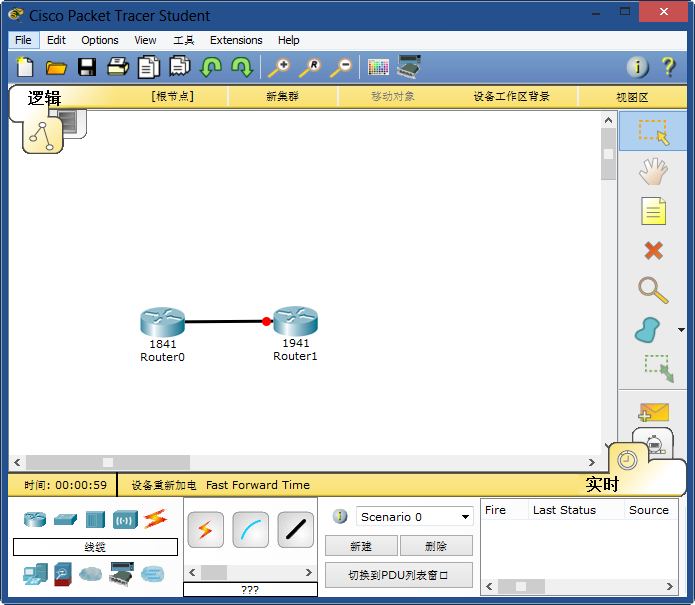Image resolution: width=695 pixels, height=605 pixels.
Task: Open a file with the folder icon
Action: click(56, 68)
